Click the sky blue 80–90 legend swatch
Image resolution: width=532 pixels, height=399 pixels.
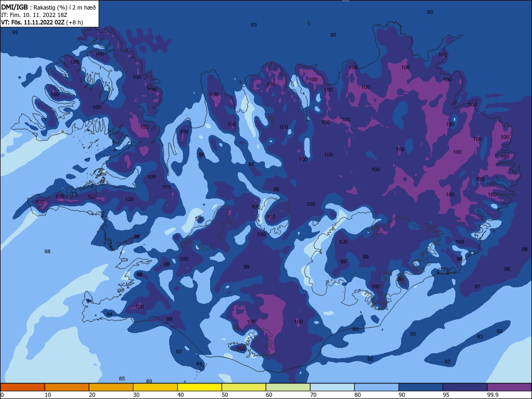(x=377, y=387)
